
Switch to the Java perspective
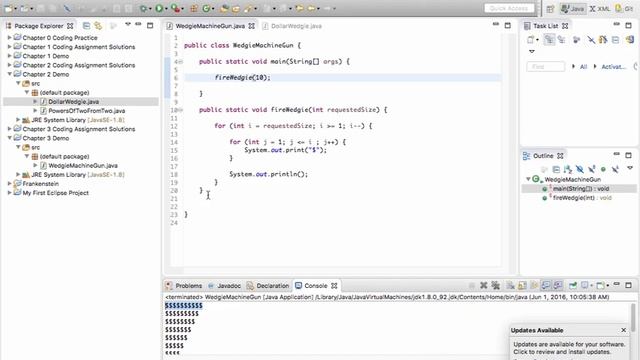pos(573,9)
